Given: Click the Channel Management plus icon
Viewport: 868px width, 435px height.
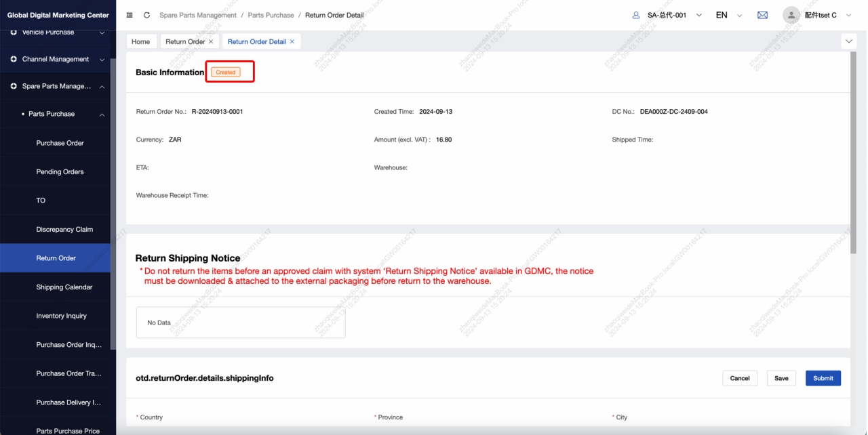Looking at the screenshot, I should pyautogui.click(x=14, y=59).
